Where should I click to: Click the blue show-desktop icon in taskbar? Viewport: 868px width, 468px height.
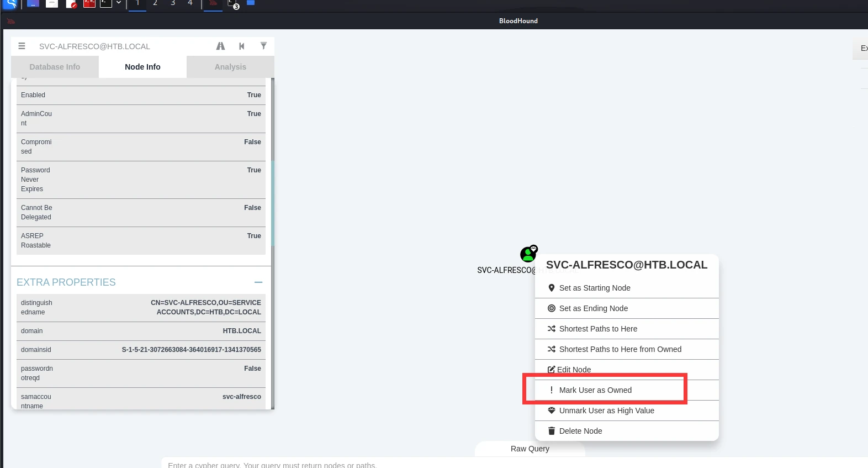coord(33,3)
